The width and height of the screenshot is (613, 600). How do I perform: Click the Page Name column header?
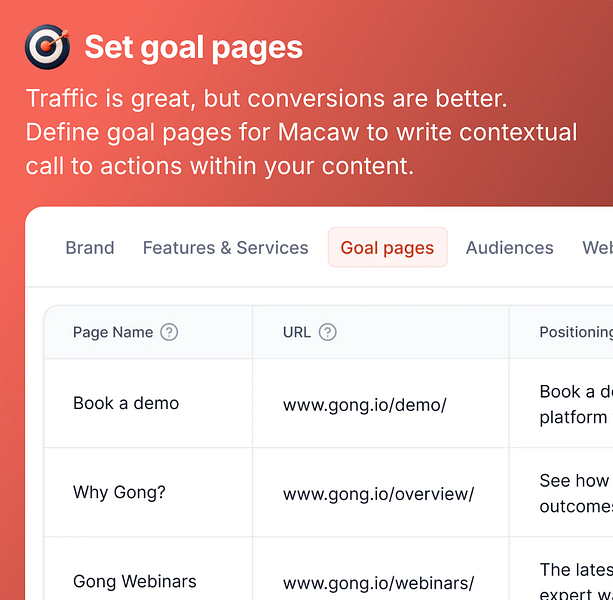[x=113, y=332]
